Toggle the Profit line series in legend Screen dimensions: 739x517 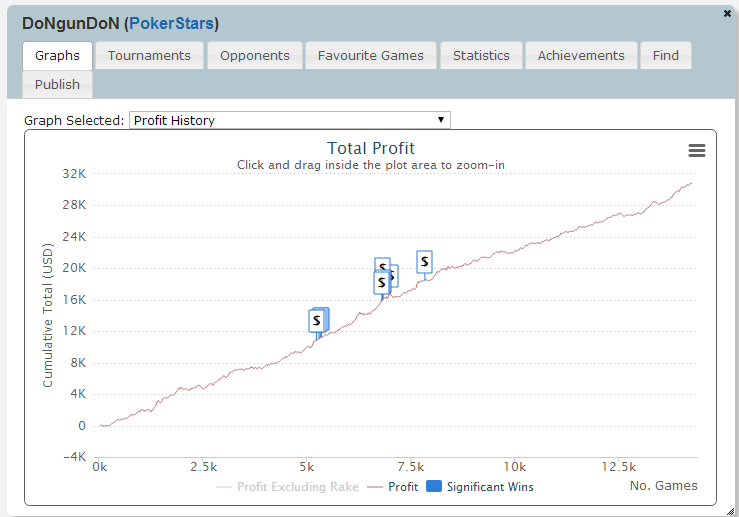point(393,487)
